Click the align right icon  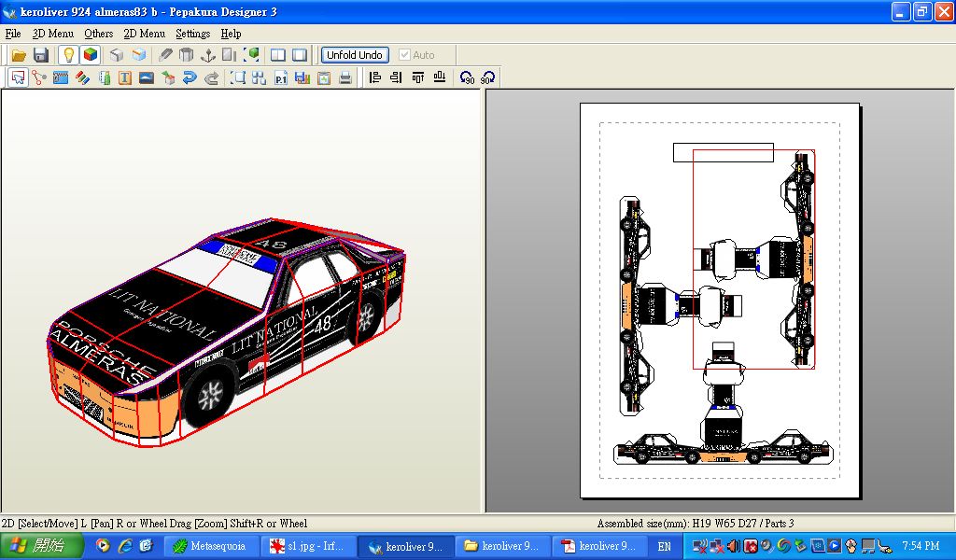click(x=396, y=77)
